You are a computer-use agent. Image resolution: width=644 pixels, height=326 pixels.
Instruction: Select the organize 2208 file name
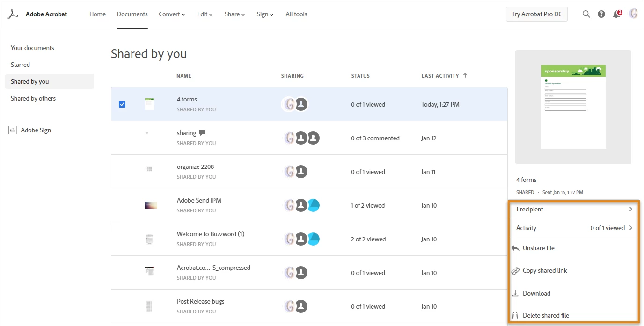click(196, 167)
